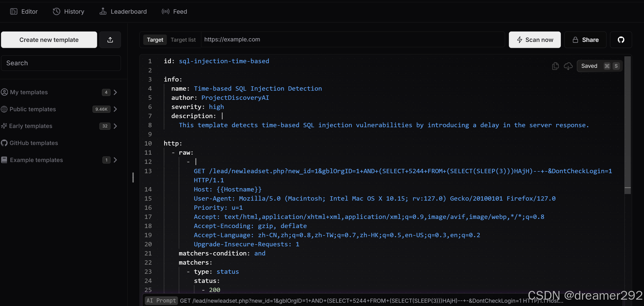This screenshot has height=306, width=644.
Task: Expand Example templates chevron
Action: tap(115, 160)
